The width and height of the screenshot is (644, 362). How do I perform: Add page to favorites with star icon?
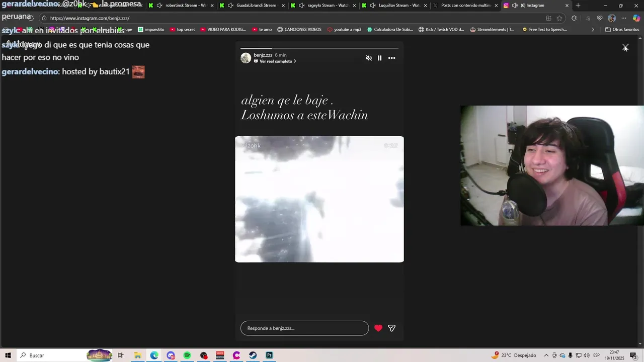(x=559, y=18)
